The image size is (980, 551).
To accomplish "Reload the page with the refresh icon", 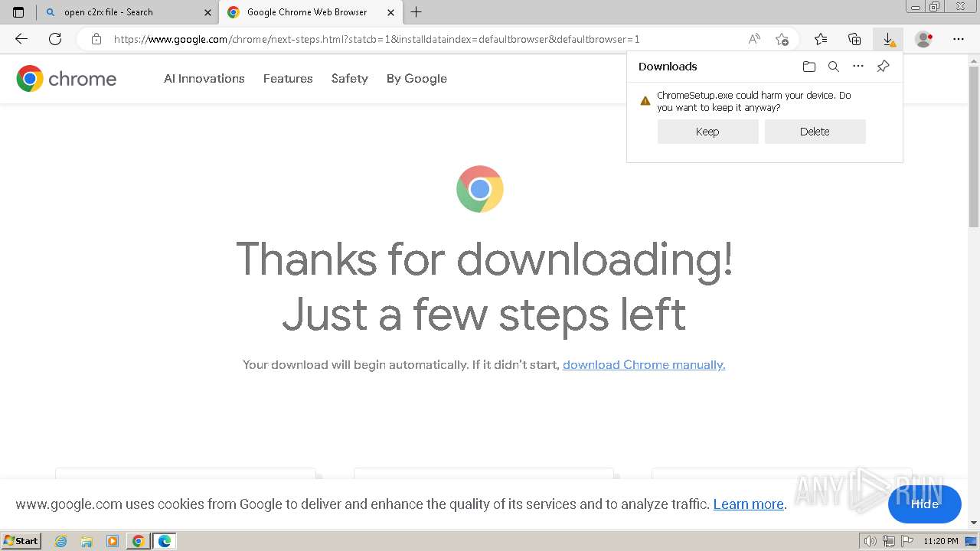I will pos(55,39).
